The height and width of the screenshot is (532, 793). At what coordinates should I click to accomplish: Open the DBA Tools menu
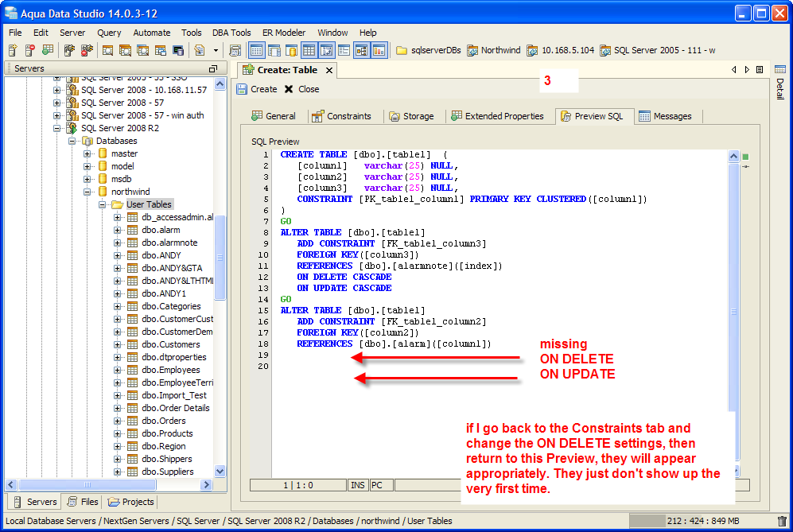coord(231,33)
